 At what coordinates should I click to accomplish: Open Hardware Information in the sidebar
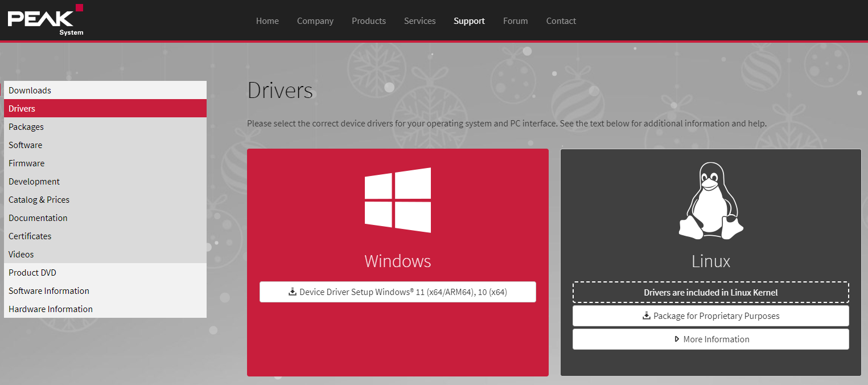pos(105,309)
